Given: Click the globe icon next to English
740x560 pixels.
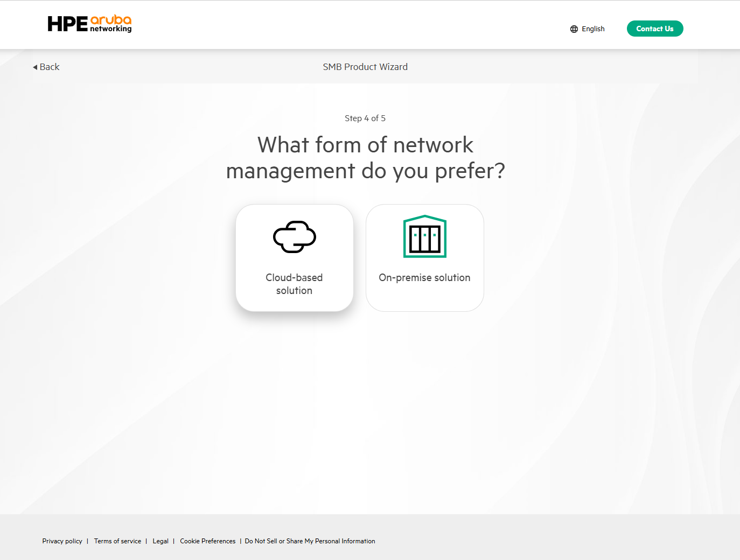Looking at the screenshot, I should coord(574,29).
